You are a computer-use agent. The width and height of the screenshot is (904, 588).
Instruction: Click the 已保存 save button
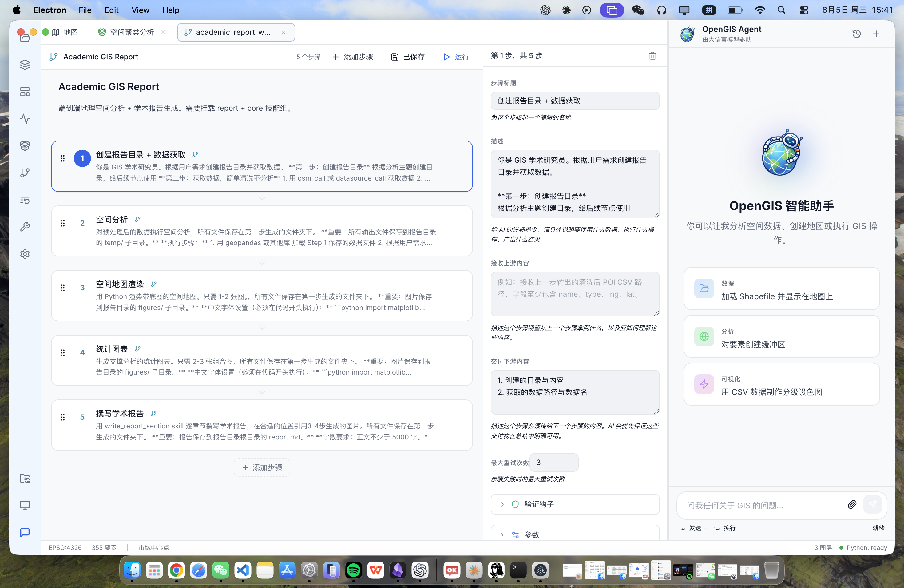pos(407,57)
